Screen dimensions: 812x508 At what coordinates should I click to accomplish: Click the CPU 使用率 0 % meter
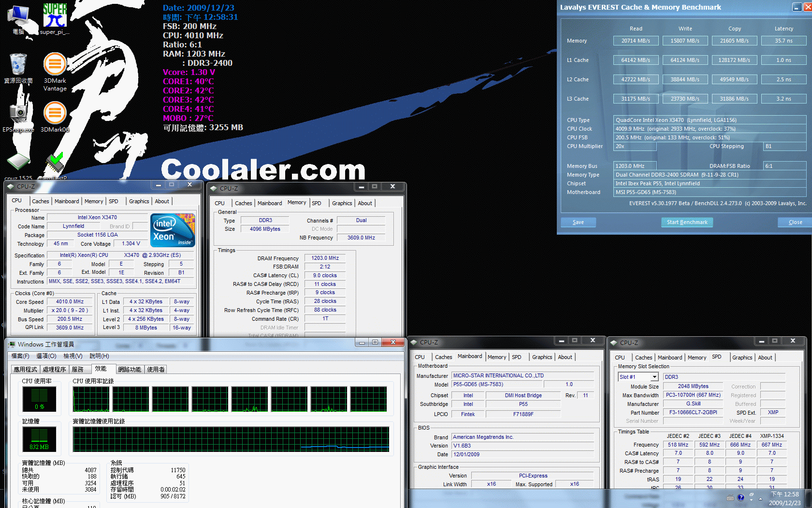coord(39,399)
